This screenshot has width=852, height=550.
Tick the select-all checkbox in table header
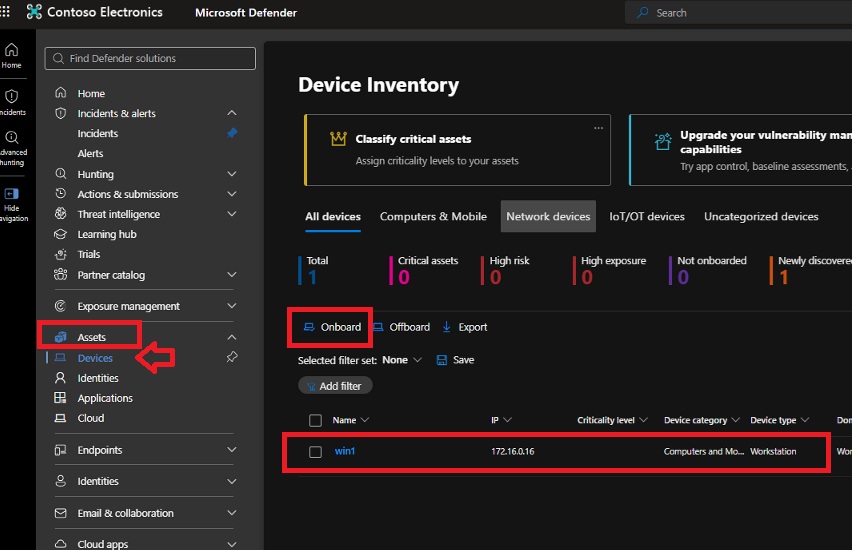pos(315,420)
